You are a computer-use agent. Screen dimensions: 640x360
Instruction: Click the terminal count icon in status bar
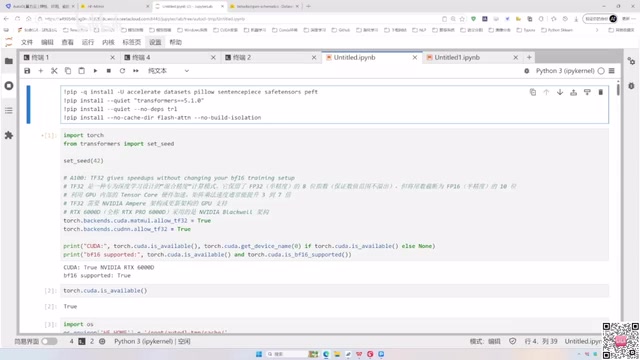[82, 341]
